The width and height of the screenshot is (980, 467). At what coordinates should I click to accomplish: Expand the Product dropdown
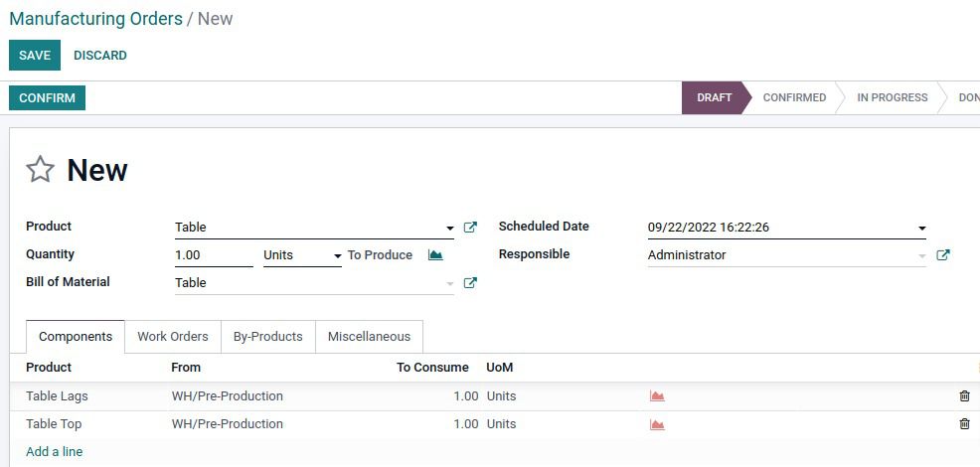pos(450,229)
